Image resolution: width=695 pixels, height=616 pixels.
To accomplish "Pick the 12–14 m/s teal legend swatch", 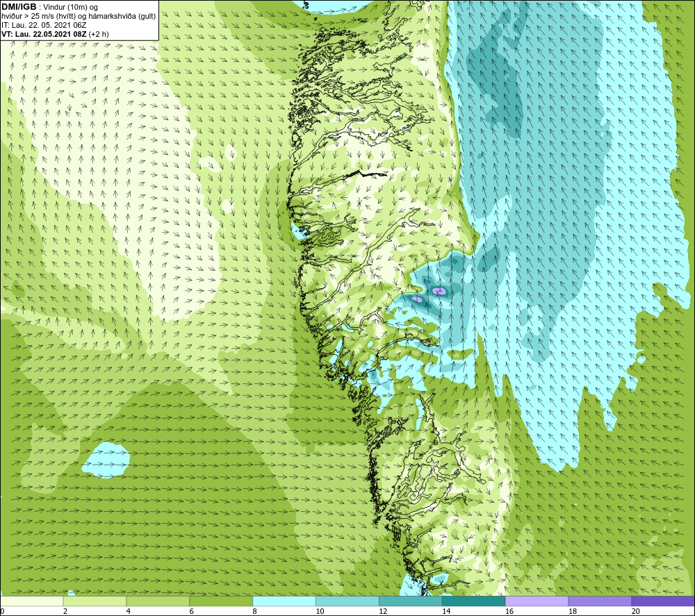I will (x=411, y=601).
